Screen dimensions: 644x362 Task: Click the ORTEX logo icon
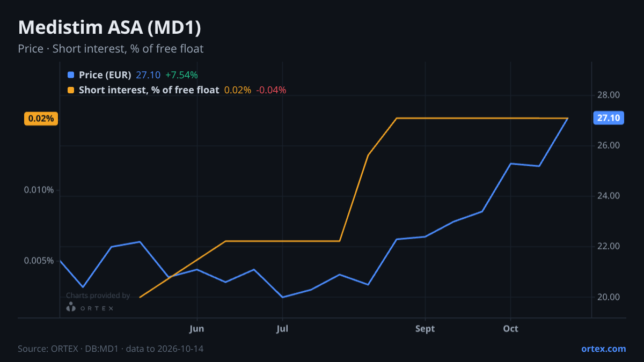click(x=71, y=307)
